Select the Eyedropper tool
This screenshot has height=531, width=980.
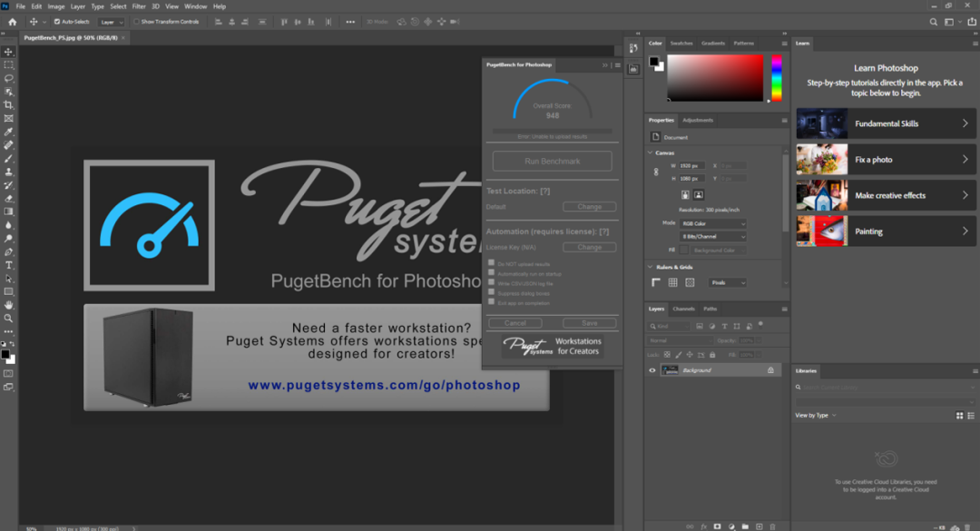[9, 132]
